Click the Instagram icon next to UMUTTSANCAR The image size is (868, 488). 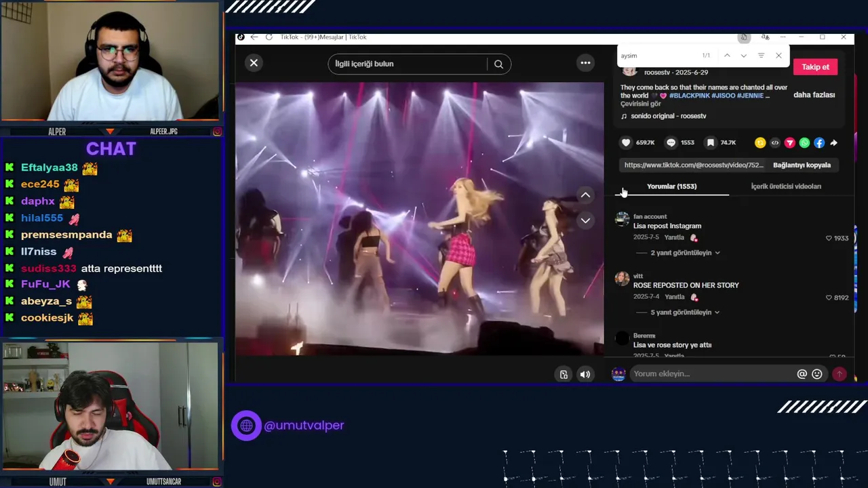pyautogui.click(x=217, y=482)
